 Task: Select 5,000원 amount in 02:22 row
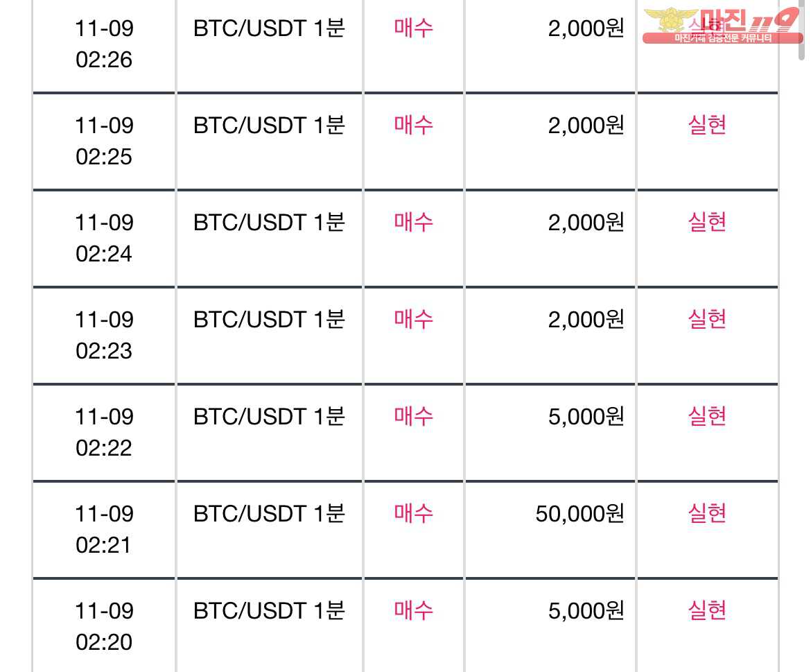(586, 416)
